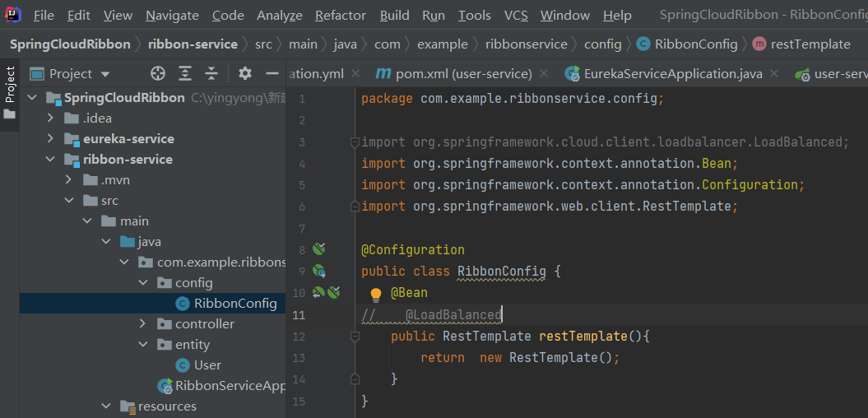Click commented @LoadBalanced on line 11
Image resolution: width=868 pixels, height=418 pixels.
pyautogui.click(x=453, y=315)
